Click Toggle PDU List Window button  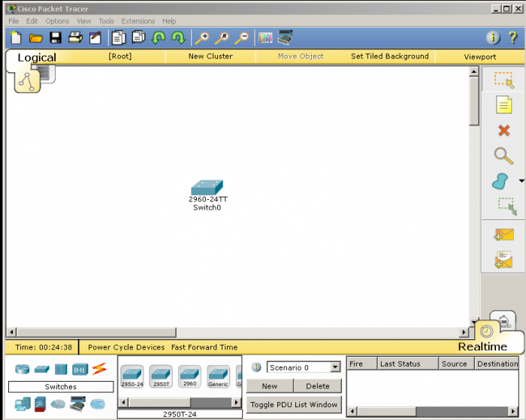[x=294, y=404]
